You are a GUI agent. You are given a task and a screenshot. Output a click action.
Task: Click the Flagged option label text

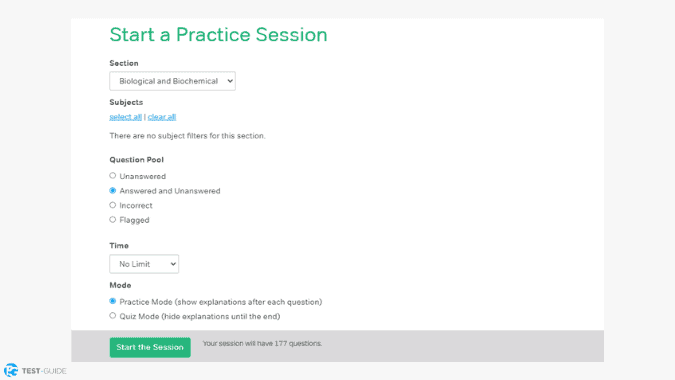[134, 220]
